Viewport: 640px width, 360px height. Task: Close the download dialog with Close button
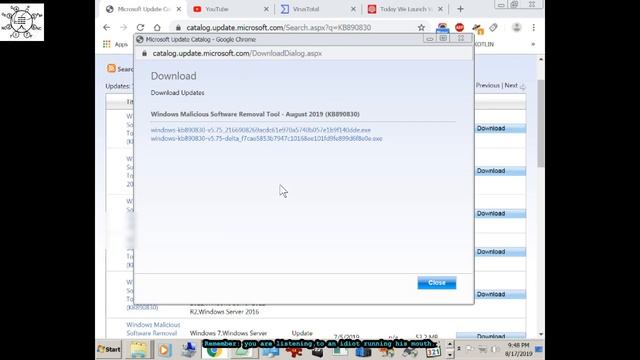point(436,282)
